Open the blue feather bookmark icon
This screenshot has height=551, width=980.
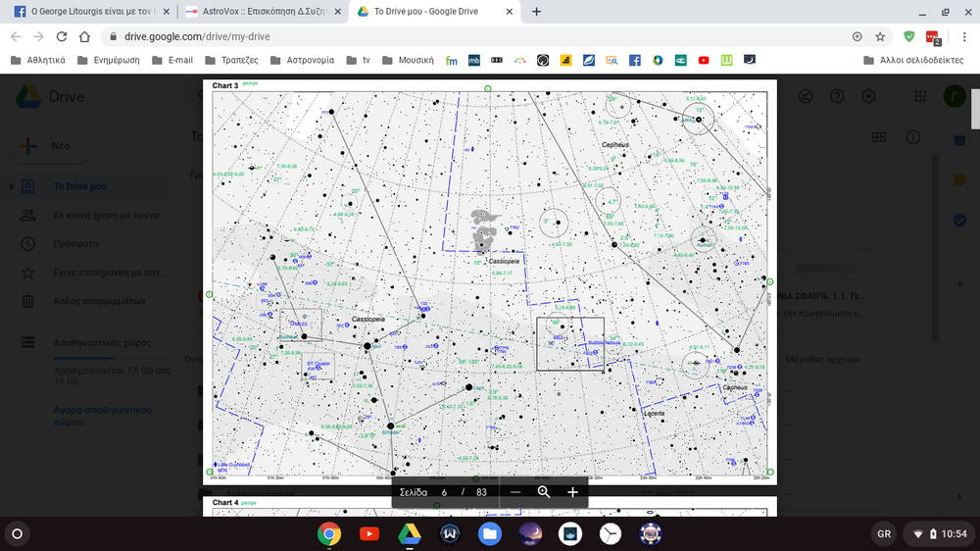(589, 60)
